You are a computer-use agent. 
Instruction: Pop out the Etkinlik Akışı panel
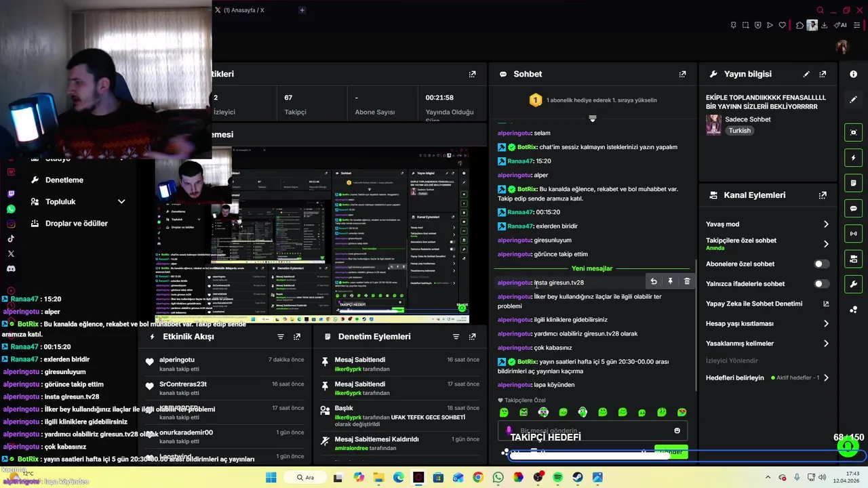pos(296,336)
